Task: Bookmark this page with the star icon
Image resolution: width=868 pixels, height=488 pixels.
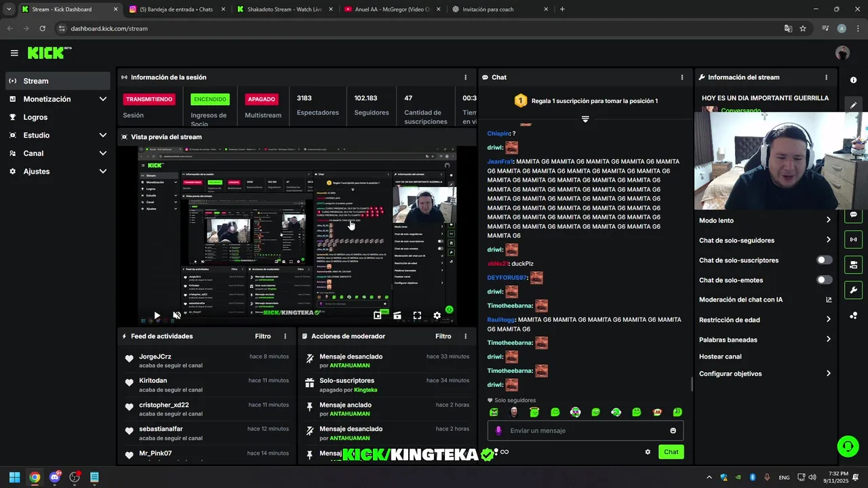Action: click(x=803, y=28)
